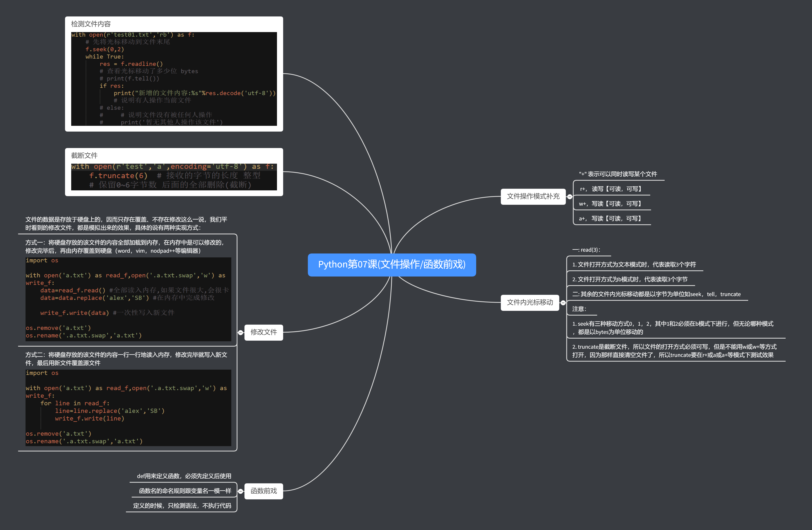Click the 一: read(3): subtopic
Image resolution: width=812 pixels, height=530 pixels.
(586, 250)
